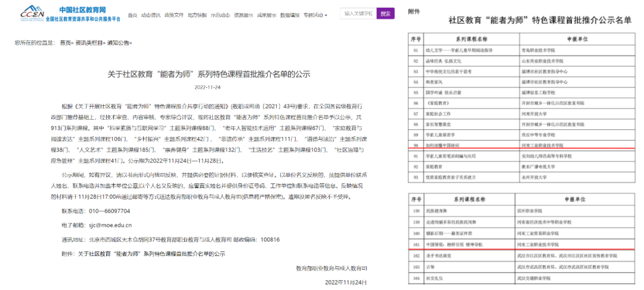Click the article date 2022-11-24
The height and width of the screenshot is (290, 644).
pos(208,87)
